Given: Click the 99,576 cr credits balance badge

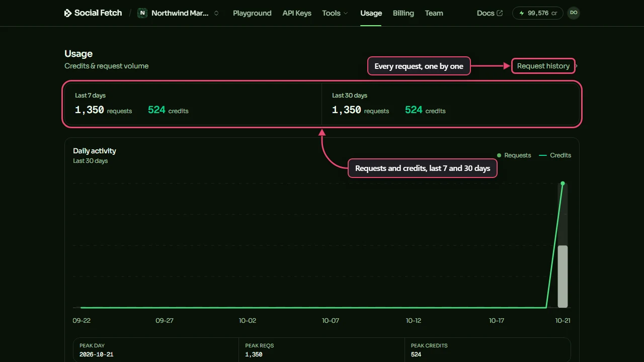Looking at the screenshot, I should tap(538, 13).
